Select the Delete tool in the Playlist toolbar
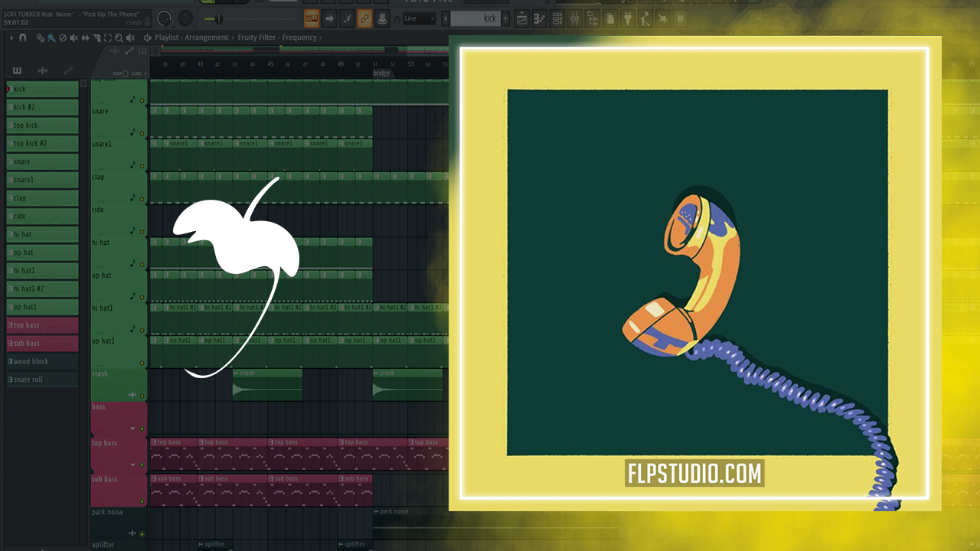Image resolution: width=980 pixels, height=551 pixels. click(x=62, y=37)
